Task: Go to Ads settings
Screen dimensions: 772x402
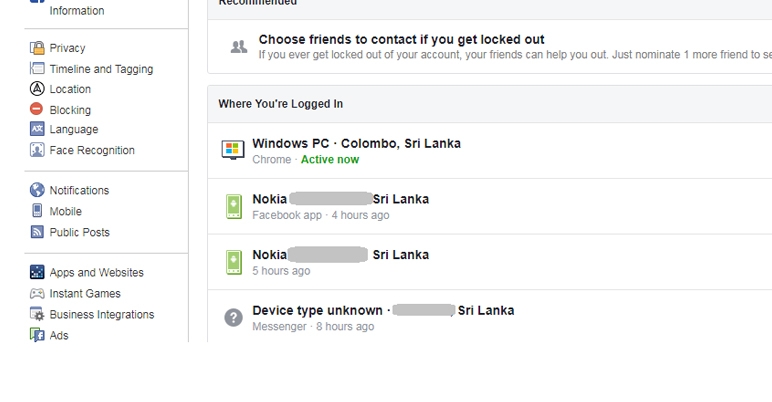Action: (59, 335)
